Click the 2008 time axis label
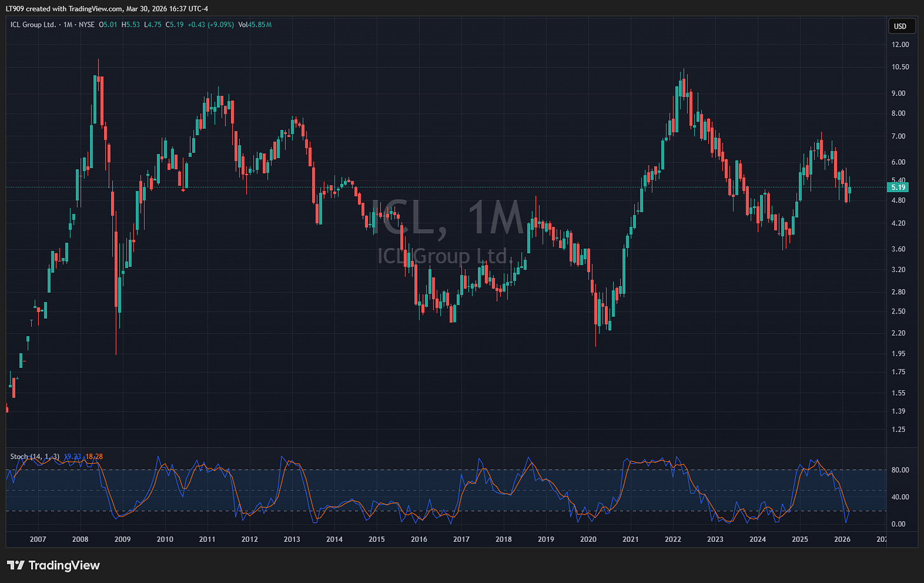Image resolution: width=924 pixels, height=583 pixels. coord(80,540)
